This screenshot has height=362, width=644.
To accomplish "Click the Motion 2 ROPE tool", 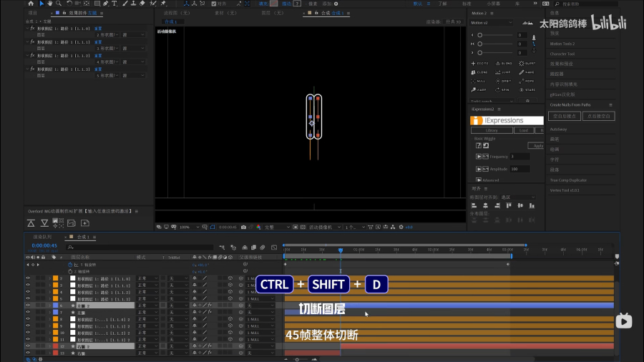I will tap(527, 81).
